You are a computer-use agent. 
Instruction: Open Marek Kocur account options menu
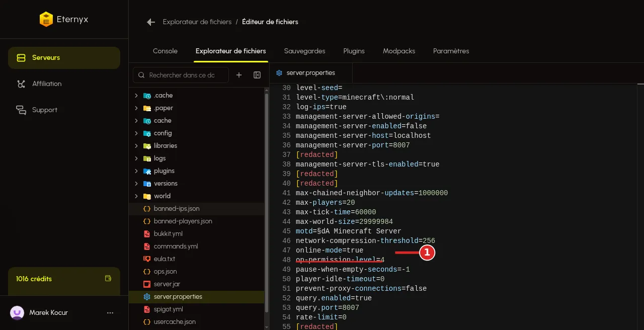[x=110, y=313]
